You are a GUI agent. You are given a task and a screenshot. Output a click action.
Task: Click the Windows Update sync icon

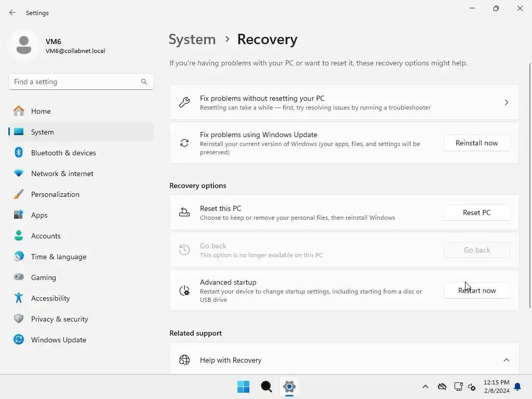pyautogui.click(x=19, y=339)
